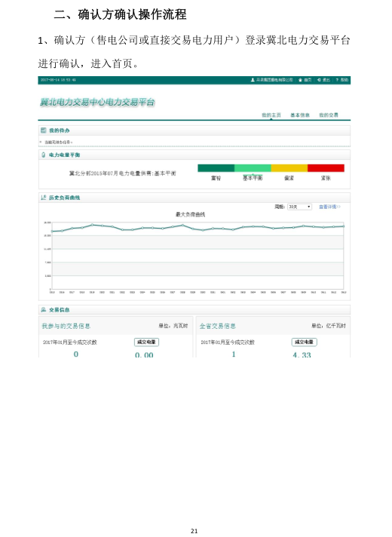The height and width of the screenshot is (537, 392).
Task: Click the red 紧张 balance indicator segment
Action: [x=326, y=168]
